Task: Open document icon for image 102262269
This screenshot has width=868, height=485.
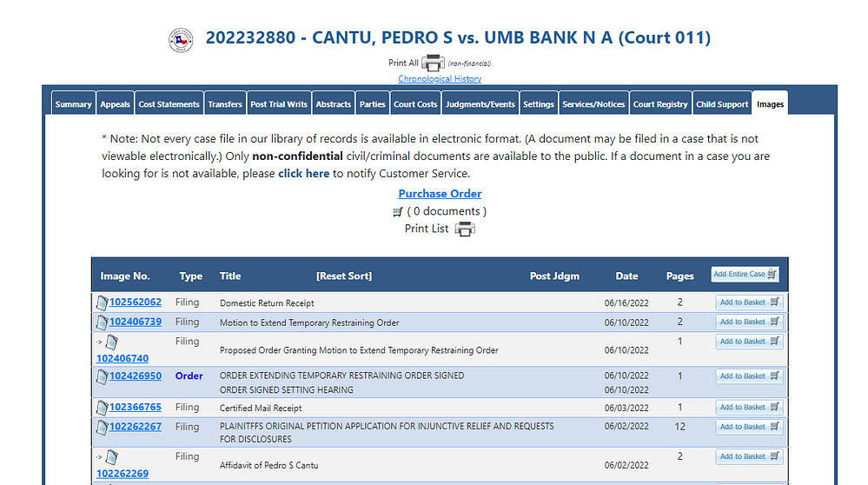Action: (112, 457)
